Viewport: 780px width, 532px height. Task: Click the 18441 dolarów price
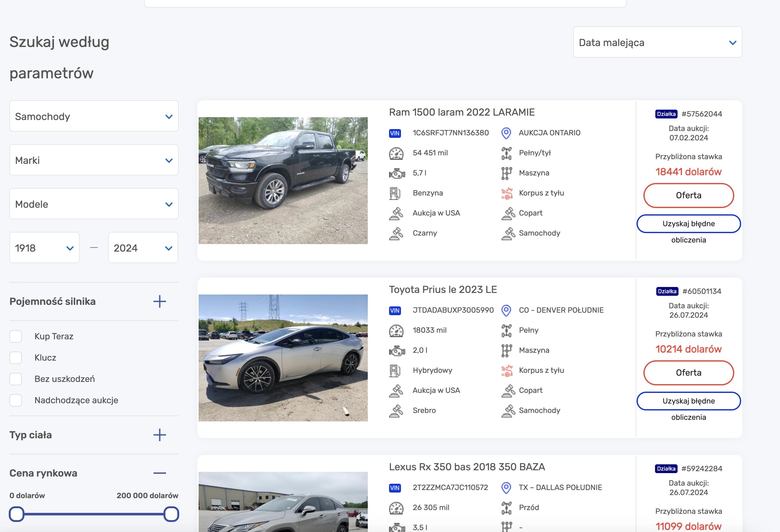[x=689, y=172]
